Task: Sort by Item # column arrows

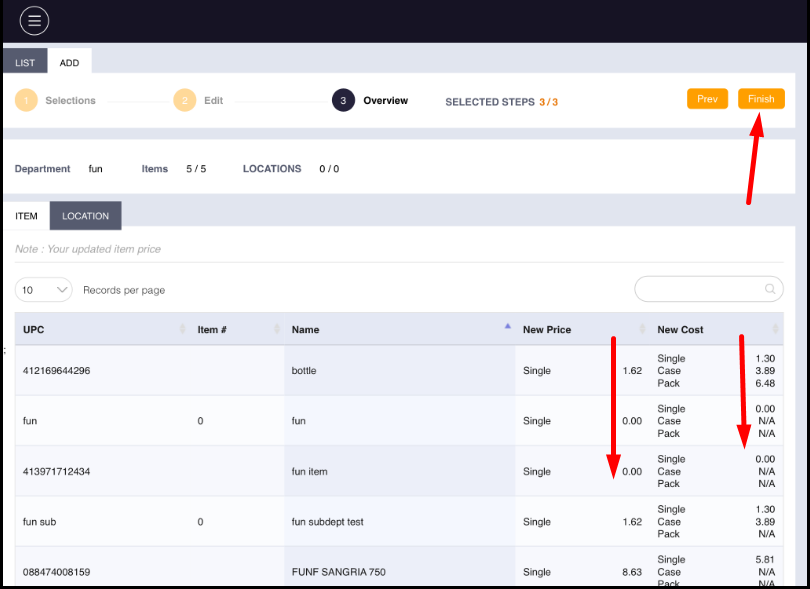Action: click(x=277, y=330)
